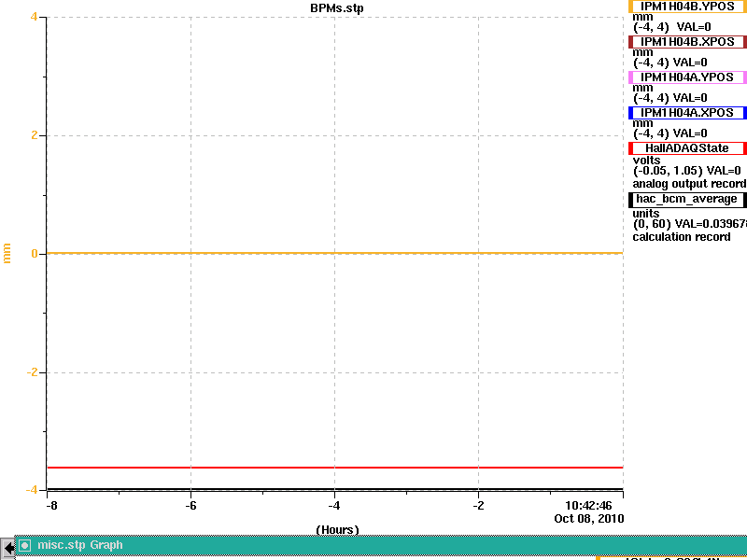Select the IPM1H04B.YPOS legend entry
The width and height of the screenshot is (747, 560).
click(x=687, y=7)
